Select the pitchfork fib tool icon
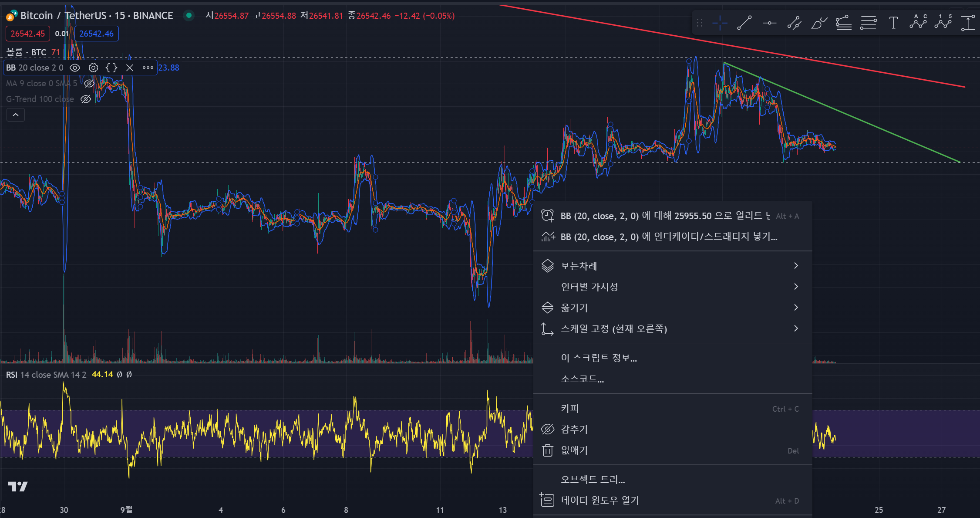Screen dimensions: 980x518 tap(844, 23)
